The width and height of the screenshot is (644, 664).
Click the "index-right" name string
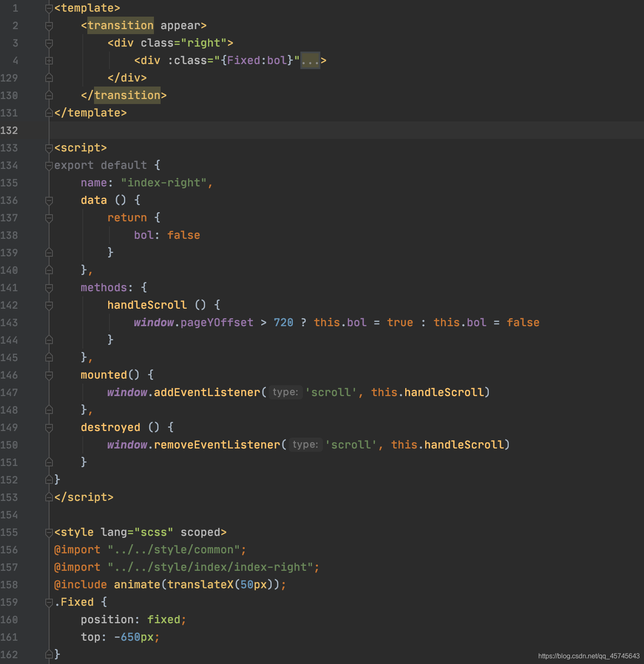click(163, 183)
